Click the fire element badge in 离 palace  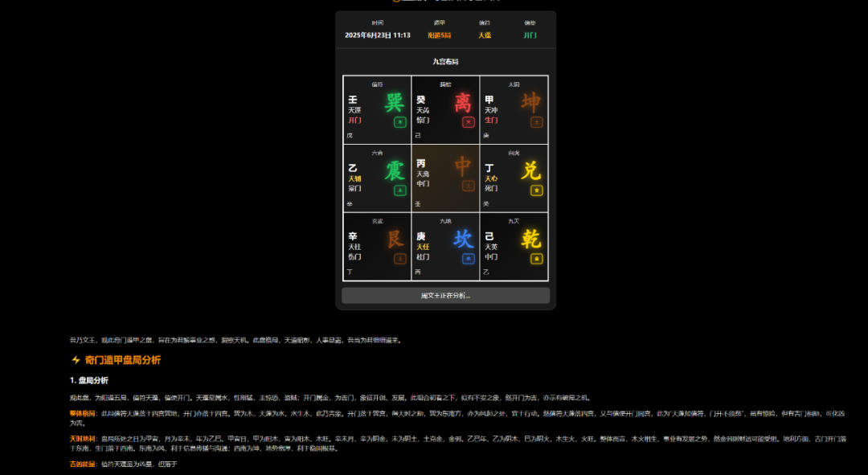(469, 122)
